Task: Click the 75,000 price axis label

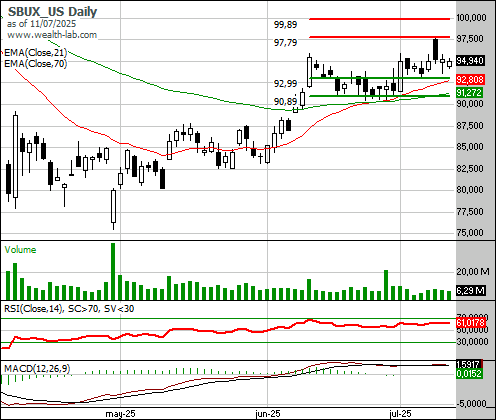Action: point(469,232)
